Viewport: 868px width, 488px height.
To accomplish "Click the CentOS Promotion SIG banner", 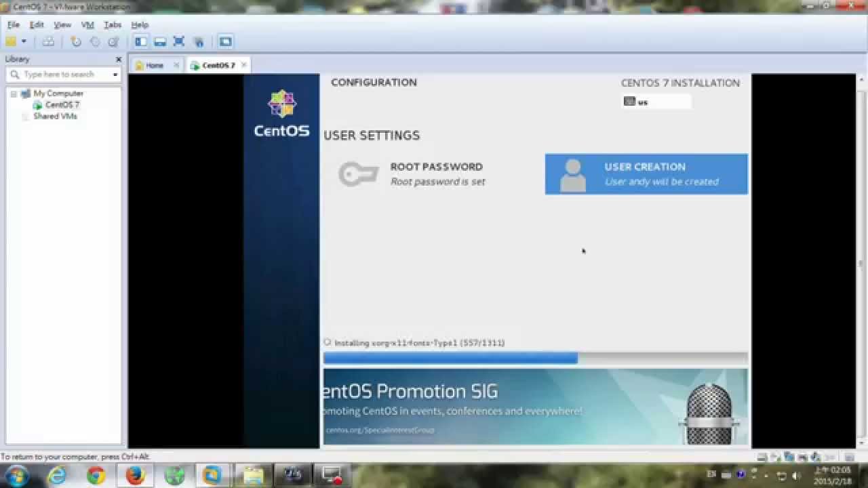I will pyautogui.click(x=536, y=407).
